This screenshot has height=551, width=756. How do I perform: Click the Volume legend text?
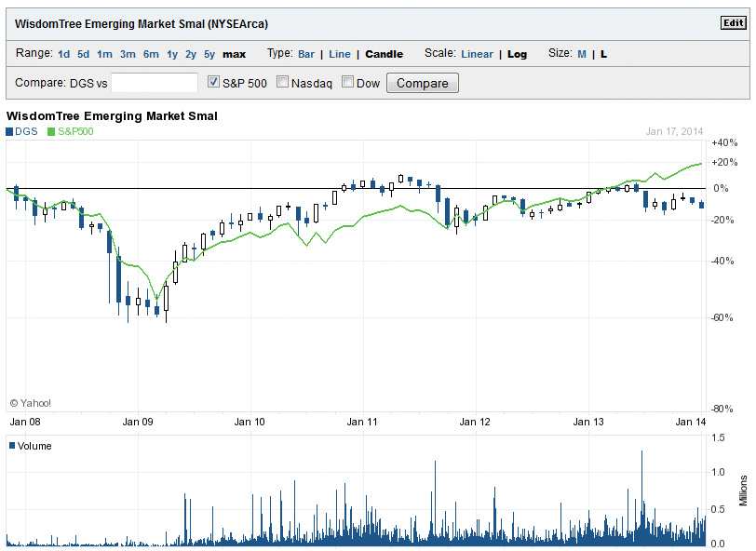(x=34, y=446)
